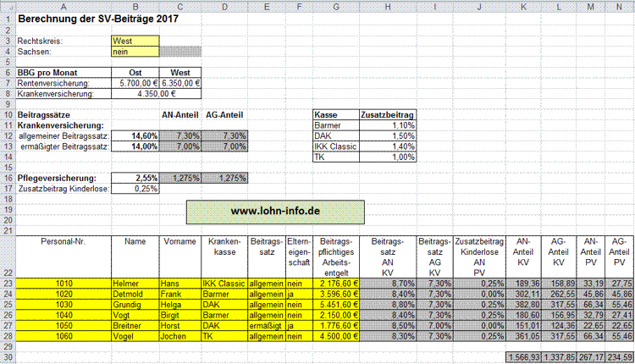The image size is (635, 364).
Task: Click the AG-Anteil 1,275% Pflegeversicherung cell
Action: [224, 178]
